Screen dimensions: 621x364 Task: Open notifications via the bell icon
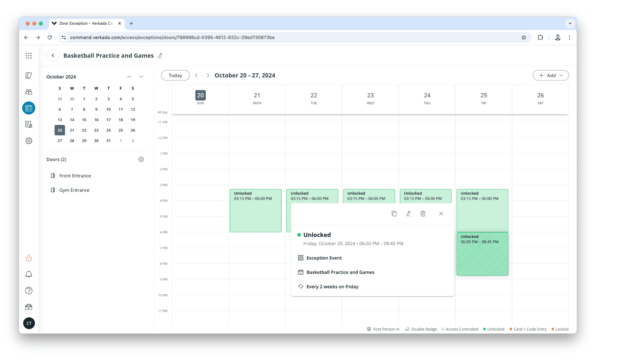click(29, 274)
